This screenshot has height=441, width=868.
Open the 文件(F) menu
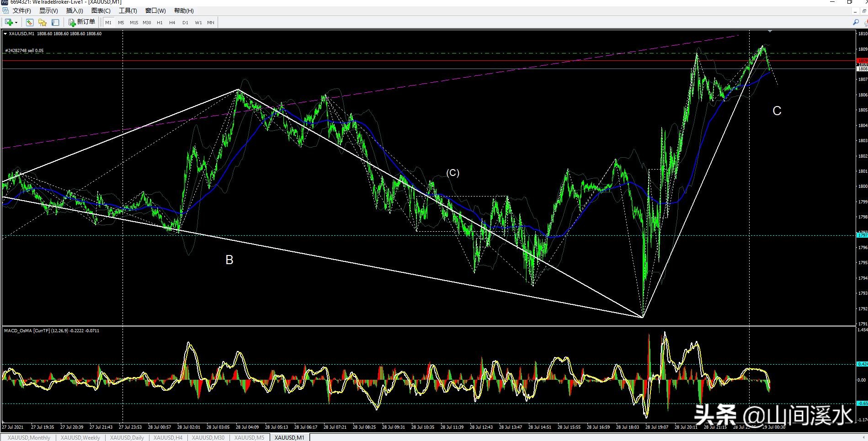tap(21, 11)
